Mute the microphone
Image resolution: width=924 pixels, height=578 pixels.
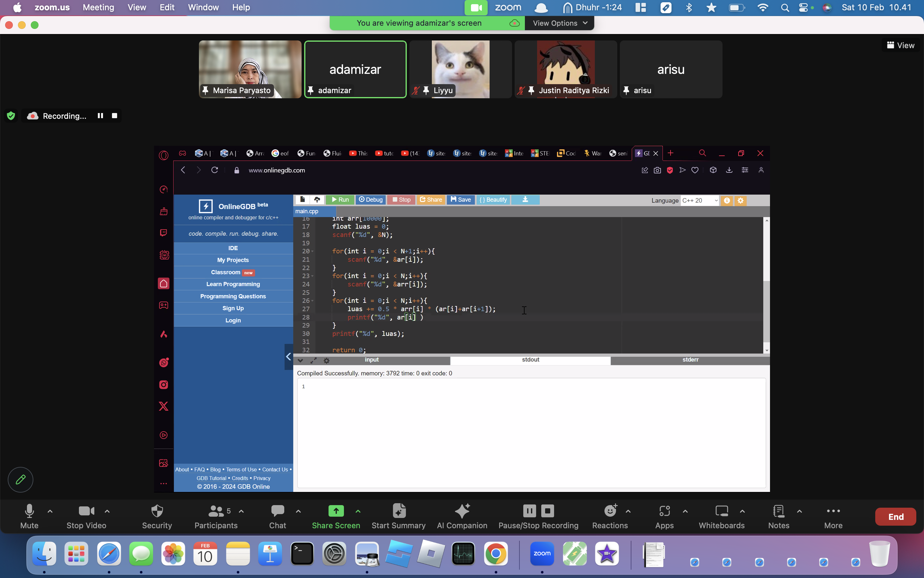pyautogui.click(x=30, y=516)
